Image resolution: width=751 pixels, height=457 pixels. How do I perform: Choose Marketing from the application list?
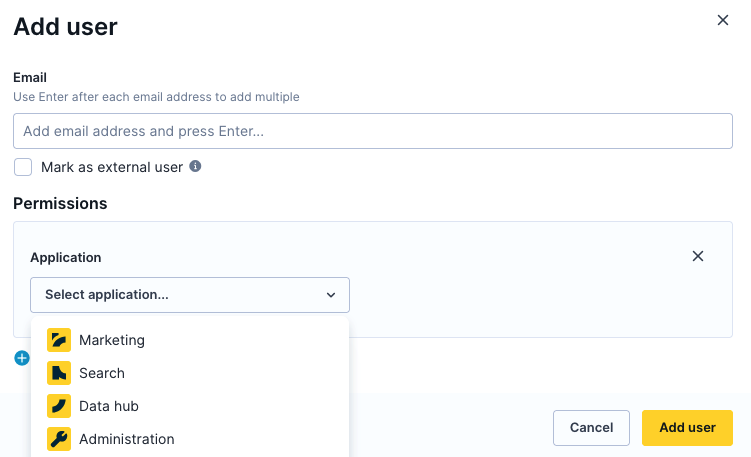click(x=190, y=340)
